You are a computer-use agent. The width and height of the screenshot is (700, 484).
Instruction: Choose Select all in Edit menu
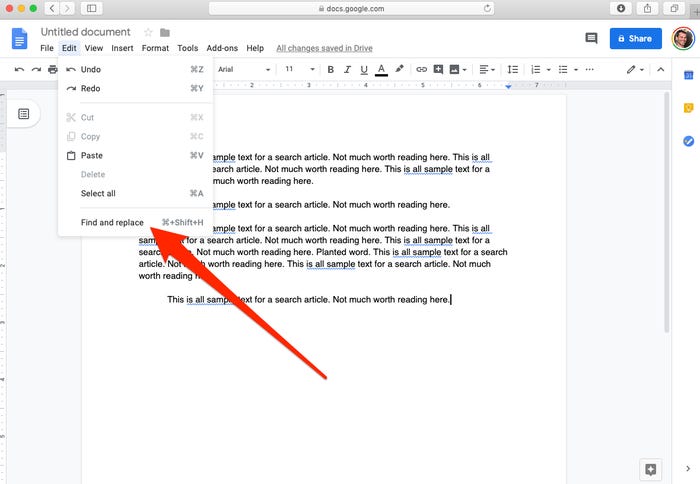[x=135, y=193]
